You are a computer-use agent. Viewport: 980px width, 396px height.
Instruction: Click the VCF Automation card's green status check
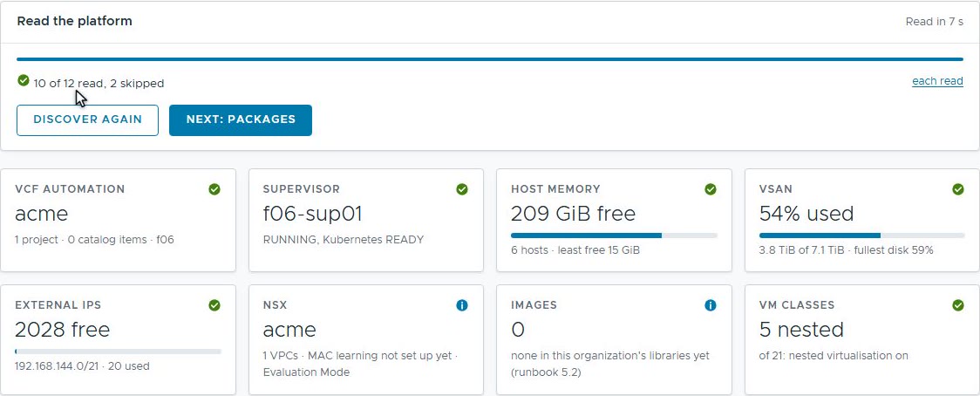click(214, 189)
